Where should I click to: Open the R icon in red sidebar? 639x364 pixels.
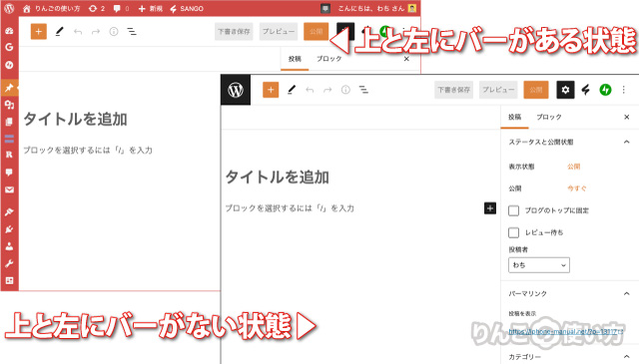pos(9,155)
